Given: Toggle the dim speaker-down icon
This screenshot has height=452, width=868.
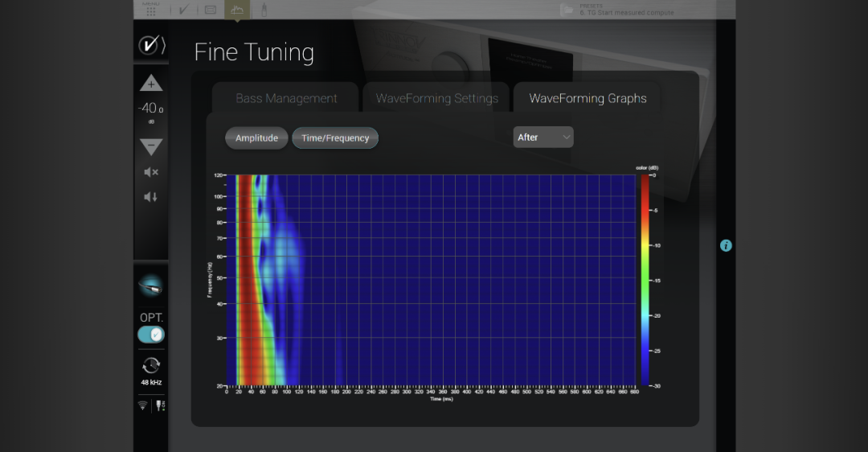Looking at the screenshot, I should click(x=150, y=196).
